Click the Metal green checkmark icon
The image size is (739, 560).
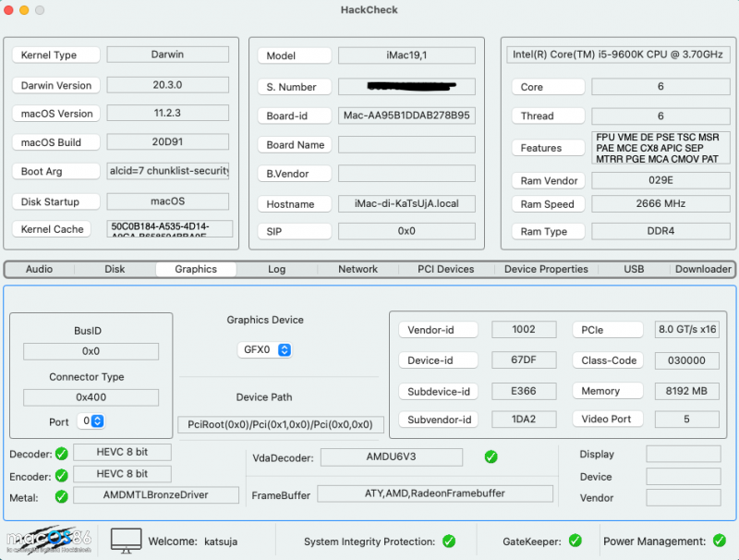pyautogui.click(x=62, y=497)
